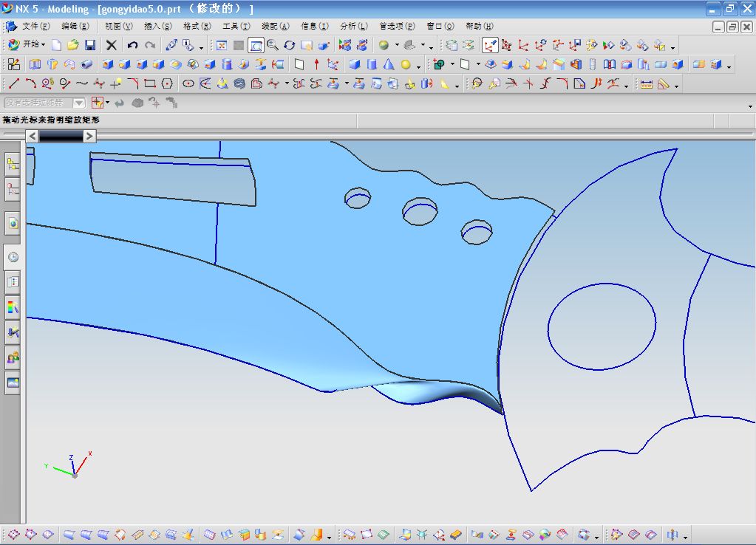The image size is (756, 545).
Task: Open the 文件(F) menu
Action: (35, 26)
